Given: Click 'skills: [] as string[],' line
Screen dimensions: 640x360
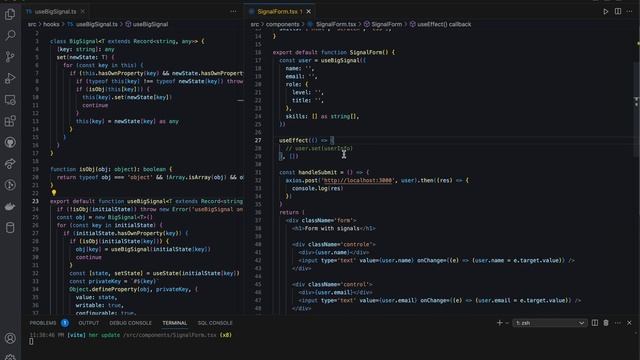Looking at the screenshot, I should [x=322, y=116].
